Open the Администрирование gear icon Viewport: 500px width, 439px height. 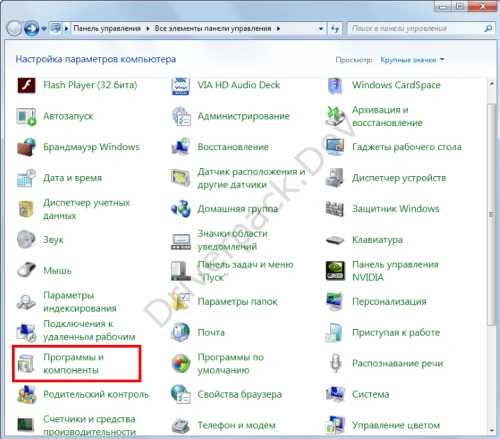pyautogui.click(x=181, y=116)
